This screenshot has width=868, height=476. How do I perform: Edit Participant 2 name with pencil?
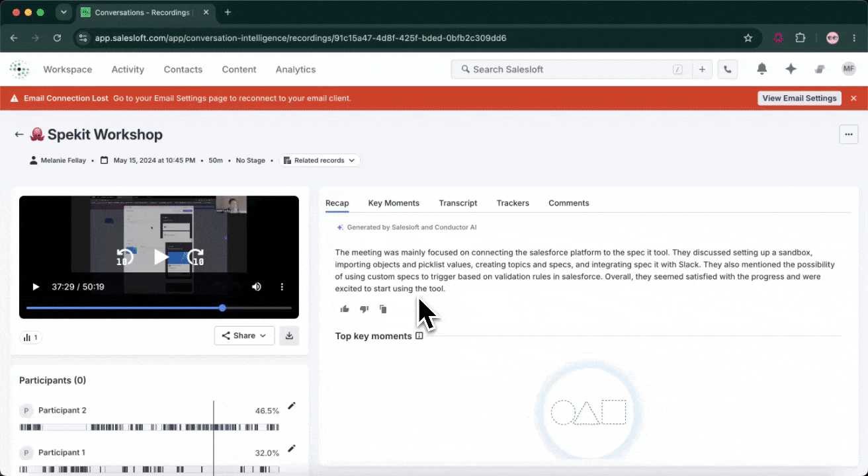click(291, 406)
